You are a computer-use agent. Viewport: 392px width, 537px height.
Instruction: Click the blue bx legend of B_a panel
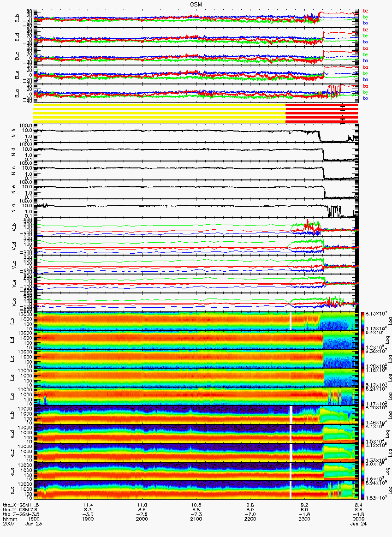(366, 98)
